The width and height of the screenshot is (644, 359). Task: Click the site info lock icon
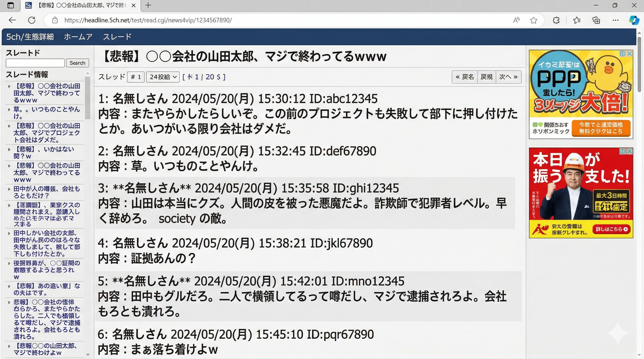55,20
